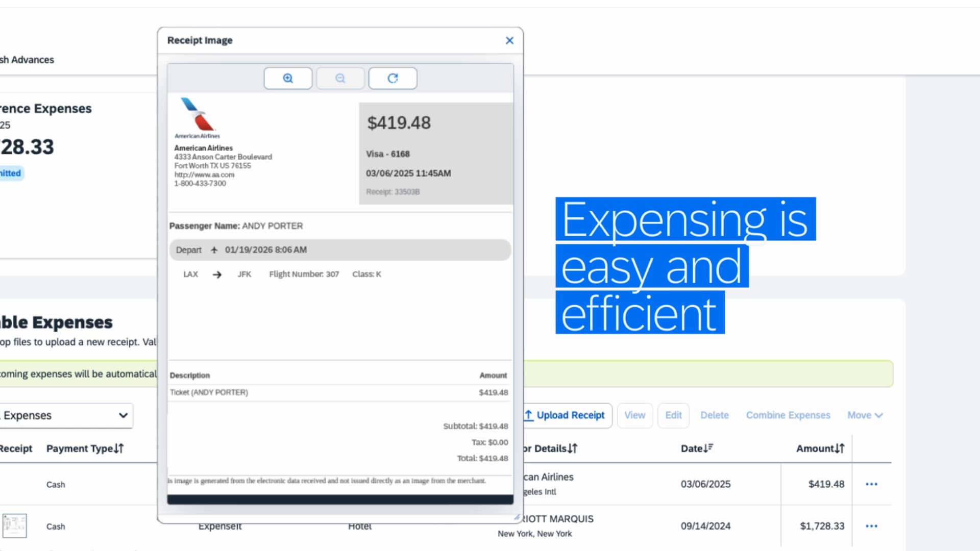This screenshot has width=980, height=551.
Task: Open receipt thumbnail in the hotel row
Action: coord(14,525)
